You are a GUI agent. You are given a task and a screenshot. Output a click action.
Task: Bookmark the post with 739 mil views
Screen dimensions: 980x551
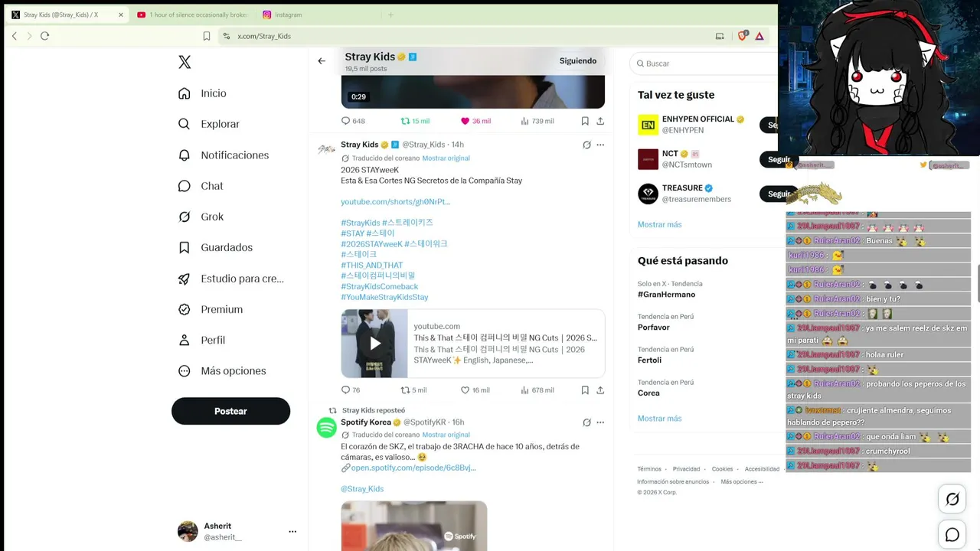(585, 121)
